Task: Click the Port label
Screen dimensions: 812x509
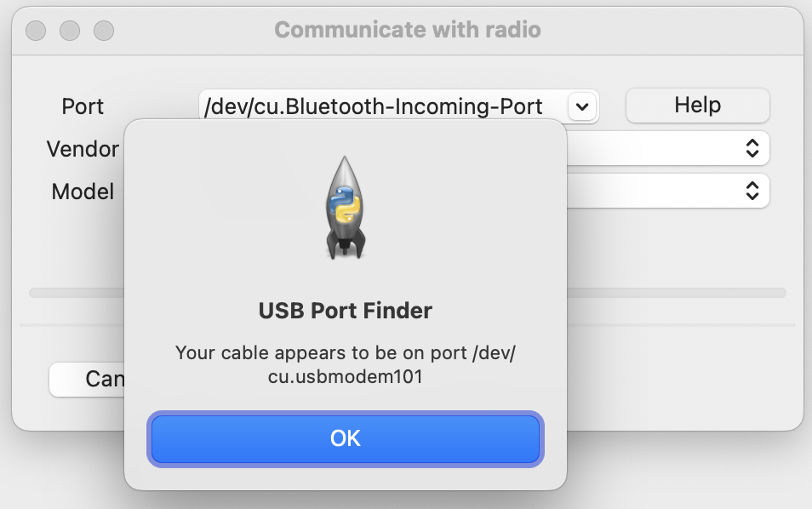Action: coord(83,106)
